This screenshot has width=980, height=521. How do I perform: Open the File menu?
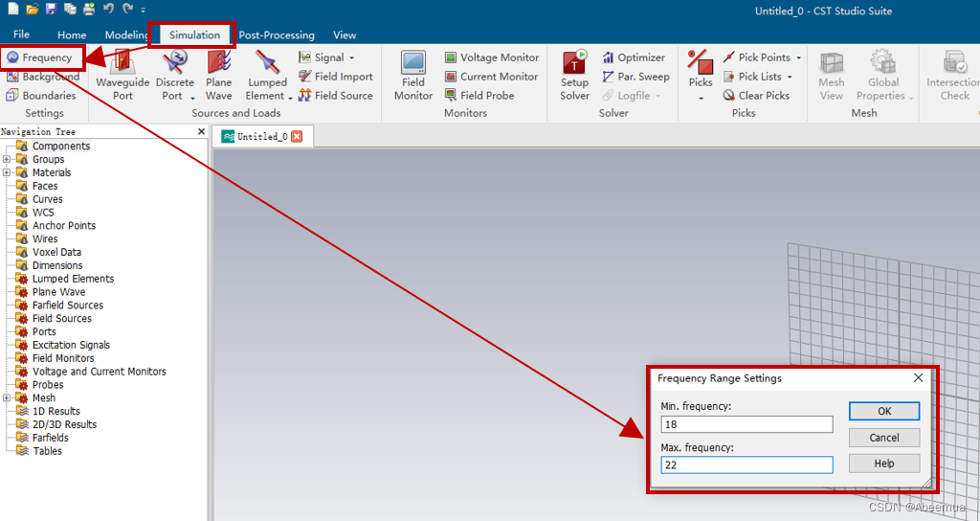21,34
